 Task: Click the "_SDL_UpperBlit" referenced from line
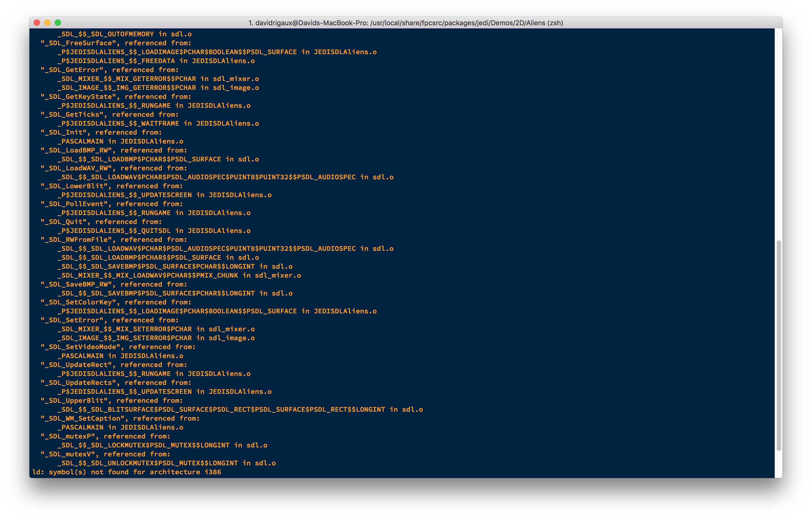tap(112, 400)
